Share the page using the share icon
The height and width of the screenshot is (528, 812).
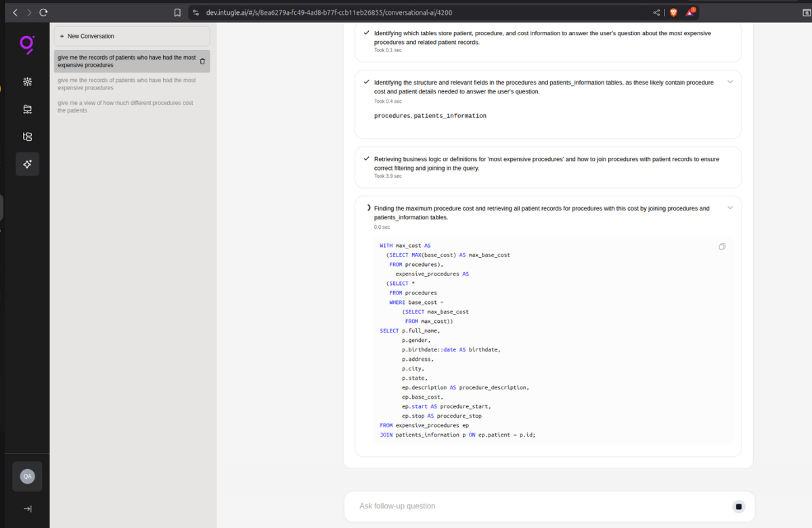pyautogui.click(x=656, y=12)
